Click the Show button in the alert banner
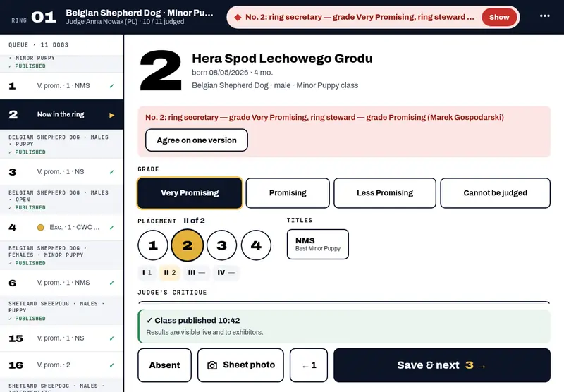 (x=499, y=17)
